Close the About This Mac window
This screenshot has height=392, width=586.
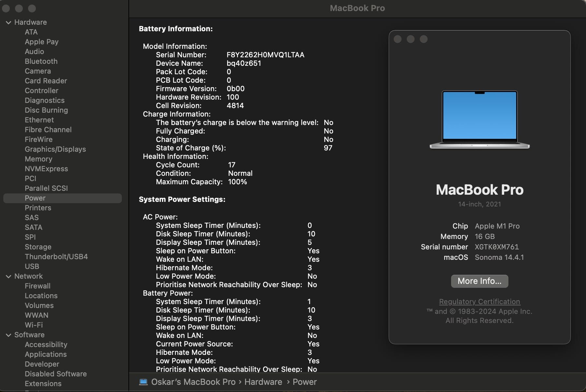(x=398, y=39)
